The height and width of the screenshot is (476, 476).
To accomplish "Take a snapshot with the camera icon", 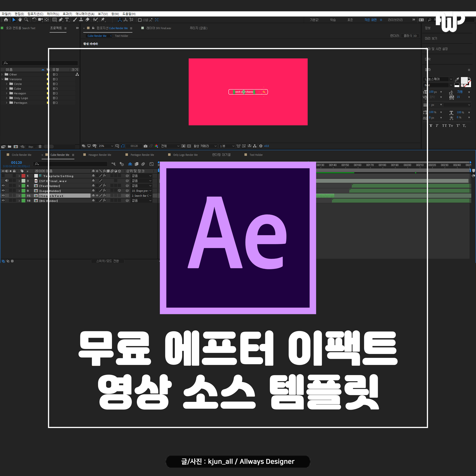I will (145, 146).
